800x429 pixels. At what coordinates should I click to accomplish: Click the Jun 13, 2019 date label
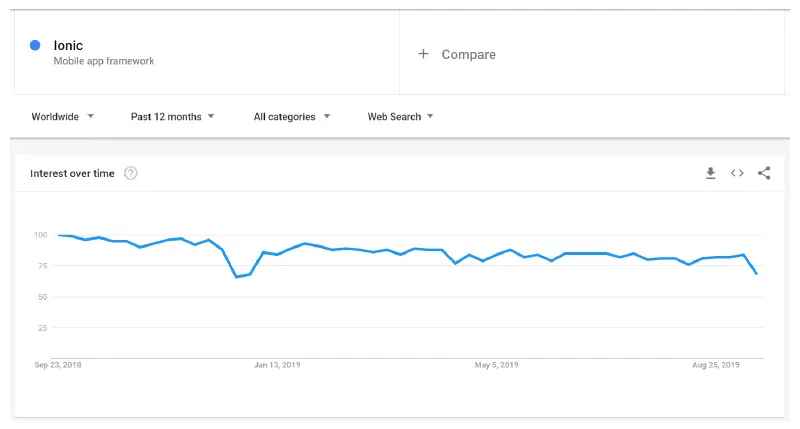click(x=277, y=365)
